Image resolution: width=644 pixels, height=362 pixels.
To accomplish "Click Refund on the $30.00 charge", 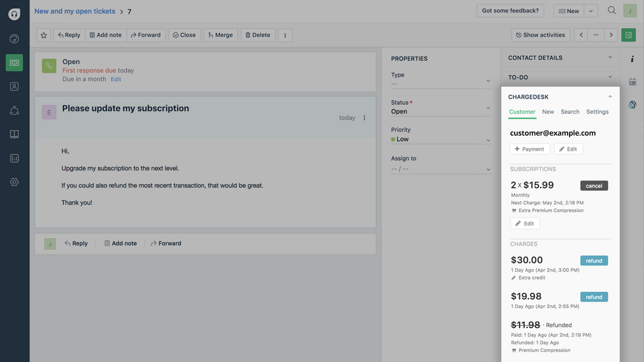I will point(594,260).
